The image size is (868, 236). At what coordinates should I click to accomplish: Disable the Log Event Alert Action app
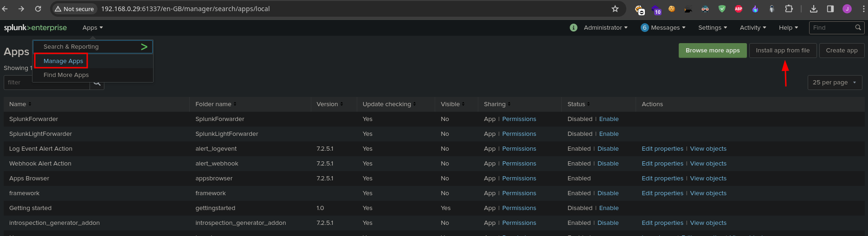coord(608,149)
